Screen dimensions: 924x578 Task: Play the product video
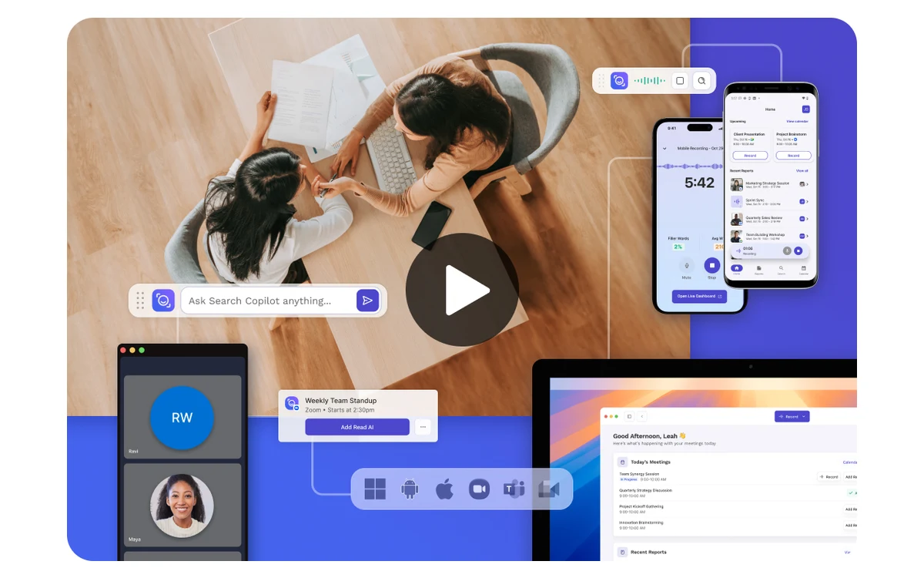point(462,290)
